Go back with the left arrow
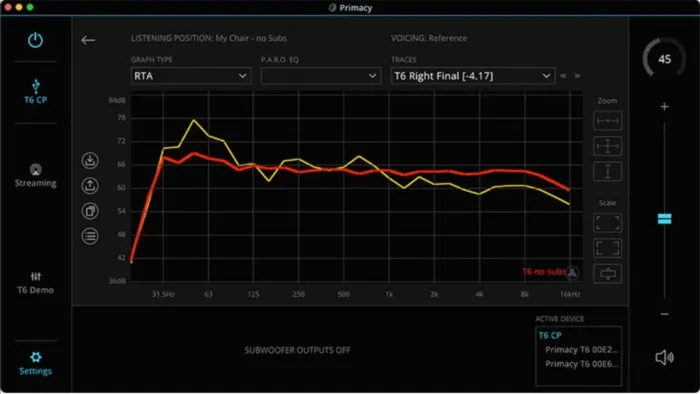This screenshot has height=394, width=700. click(x=88, y=40)
